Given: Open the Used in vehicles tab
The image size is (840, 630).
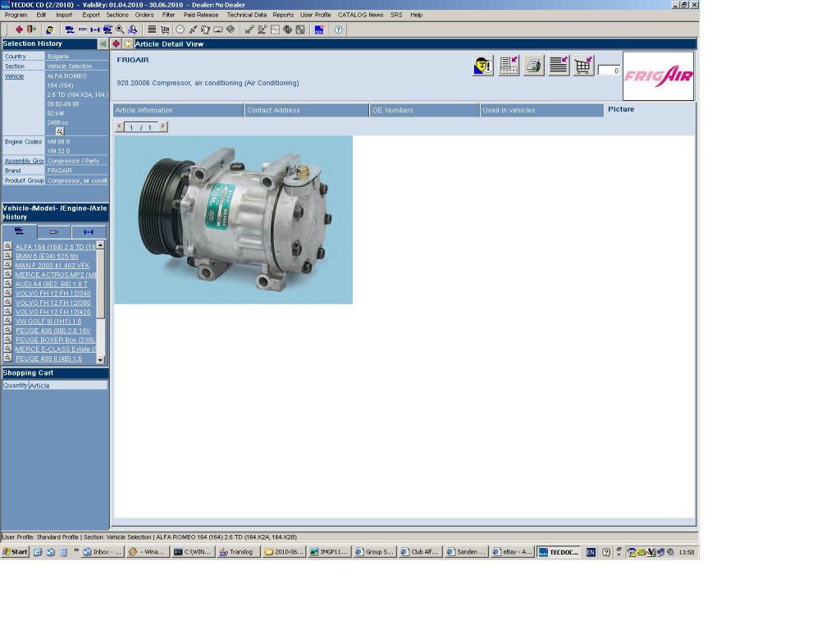Looking at the screenshot, I should click(541, 110).
